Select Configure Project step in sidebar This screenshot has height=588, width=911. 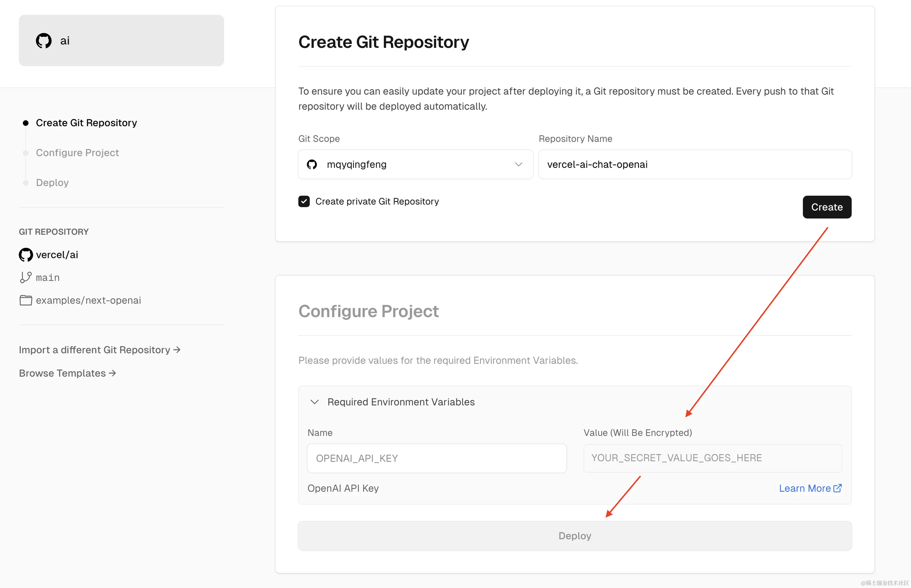pos(77,153)
